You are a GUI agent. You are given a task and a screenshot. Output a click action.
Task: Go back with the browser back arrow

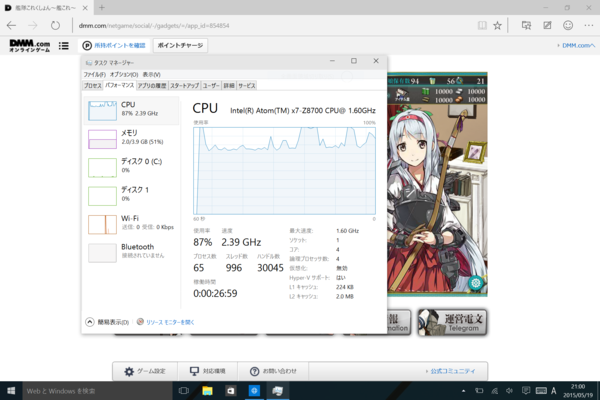(x=11, y=26)
